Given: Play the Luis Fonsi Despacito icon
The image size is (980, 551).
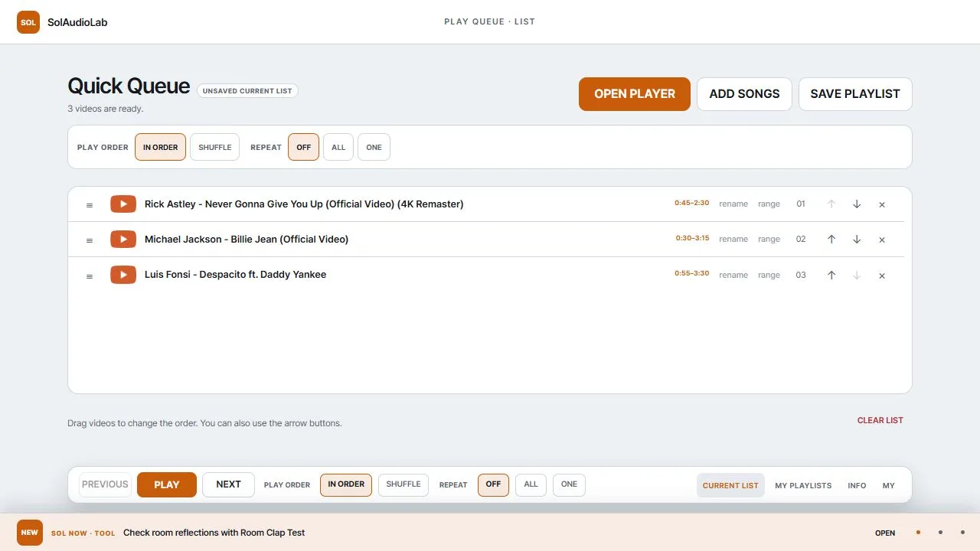Looking at the screenshot, I should pos(123,275).
